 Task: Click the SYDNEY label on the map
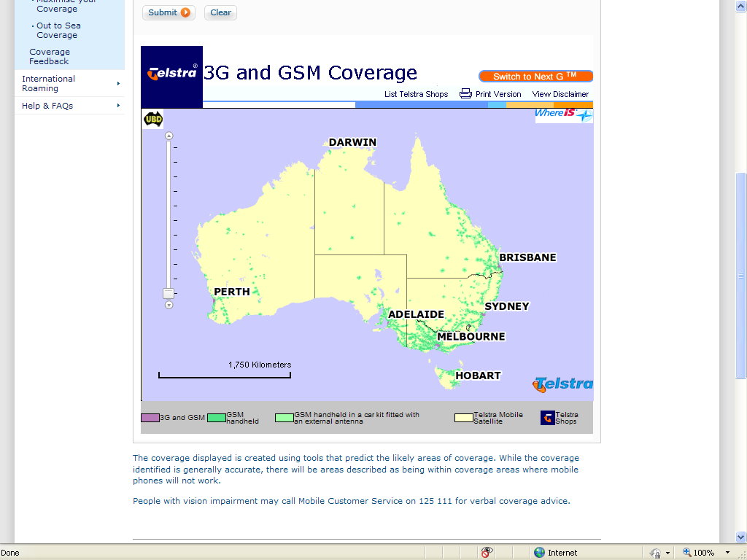pos(507,306)
